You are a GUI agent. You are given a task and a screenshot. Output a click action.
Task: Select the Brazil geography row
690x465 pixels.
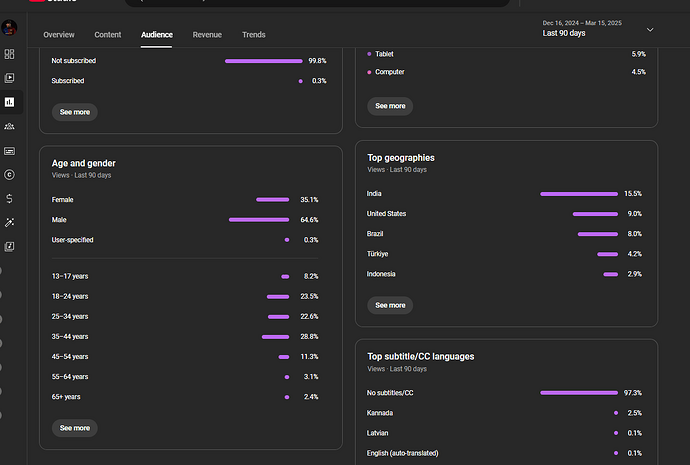tap(504, 234)
